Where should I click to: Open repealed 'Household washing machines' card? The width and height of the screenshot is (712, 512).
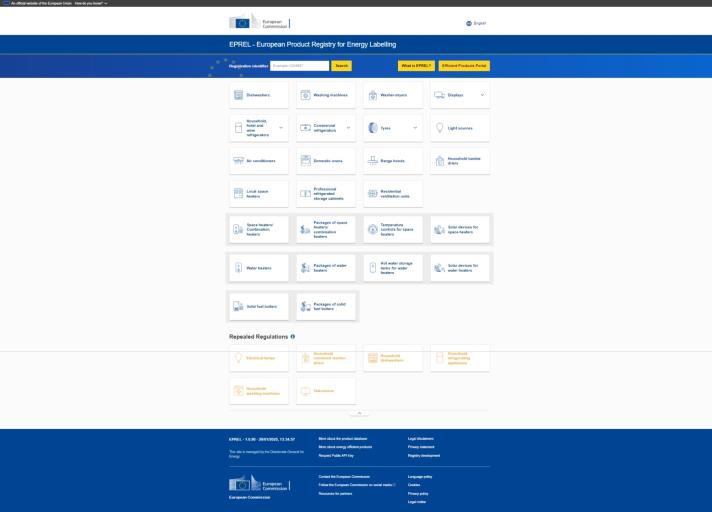[x=258, y=391]
